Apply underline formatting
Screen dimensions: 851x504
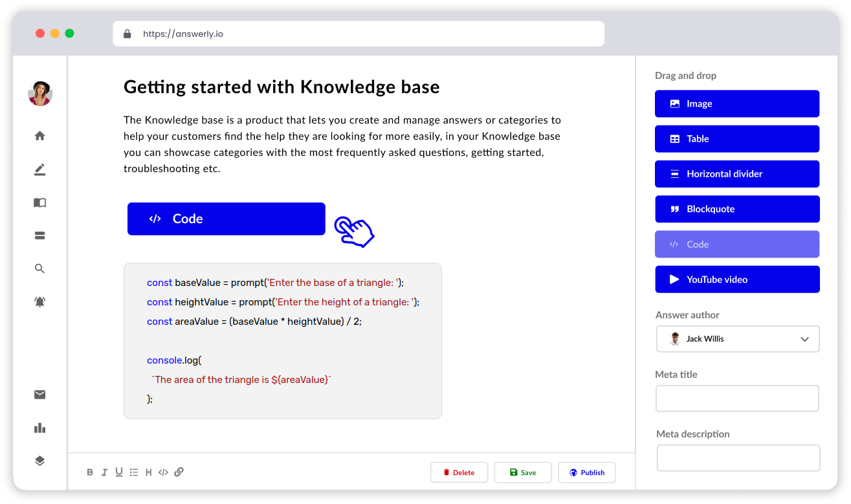[x=119, y=472]
